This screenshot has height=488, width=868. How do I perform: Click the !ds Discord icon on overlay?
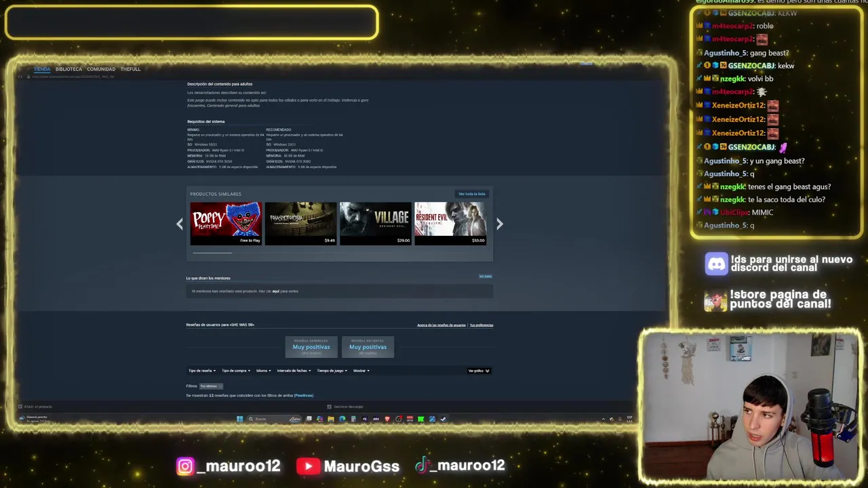pos(716,264)
